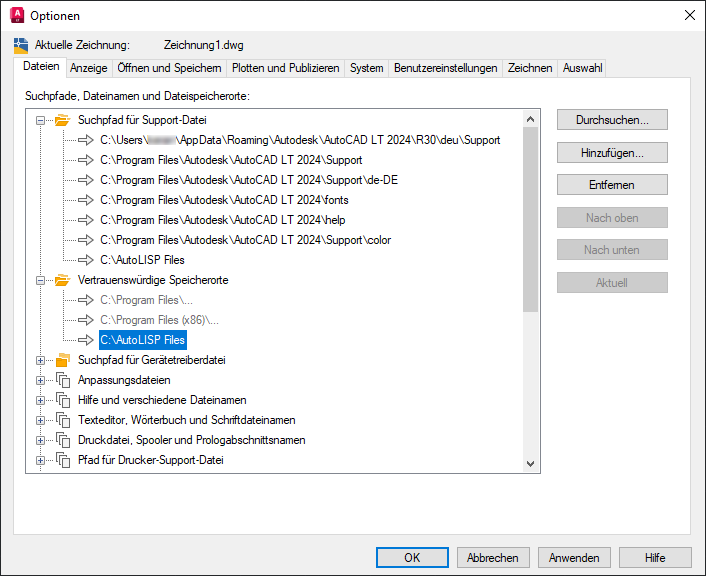
Task: Switch to the Zeichnen tab
Action: tap(530, 68)
